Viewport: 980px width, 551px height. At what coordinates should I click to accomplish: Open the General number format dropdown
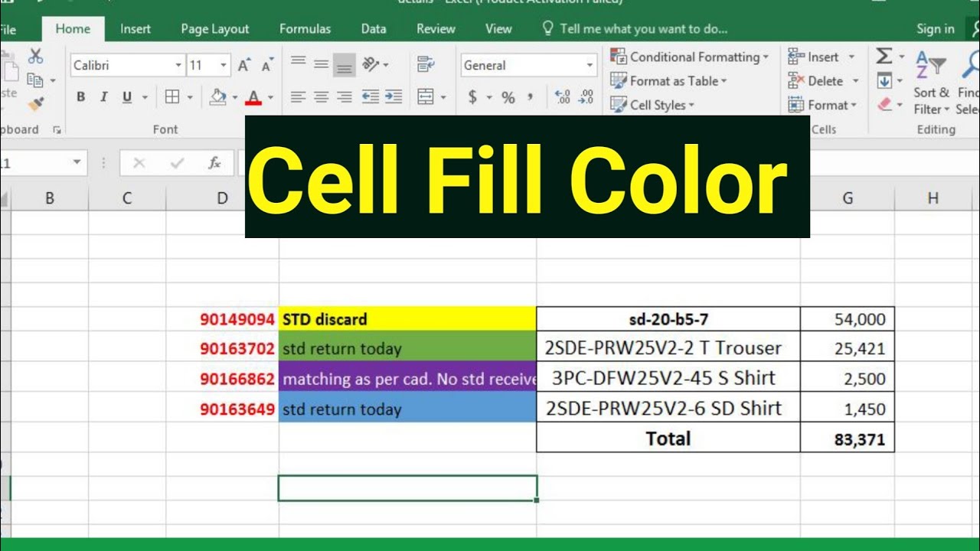click(590, 66)
